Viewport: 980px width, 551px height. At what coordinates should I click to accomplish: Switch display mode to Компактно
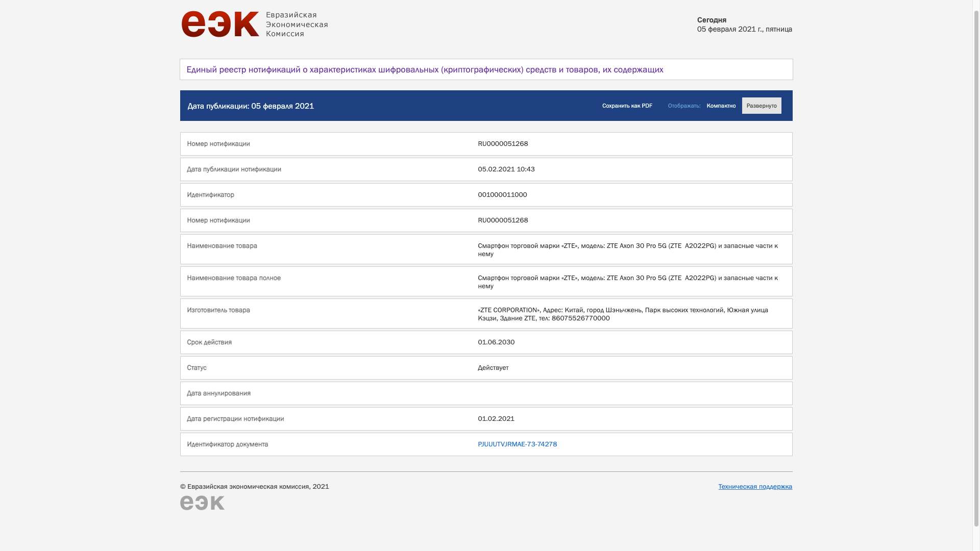tap(721, 106)
